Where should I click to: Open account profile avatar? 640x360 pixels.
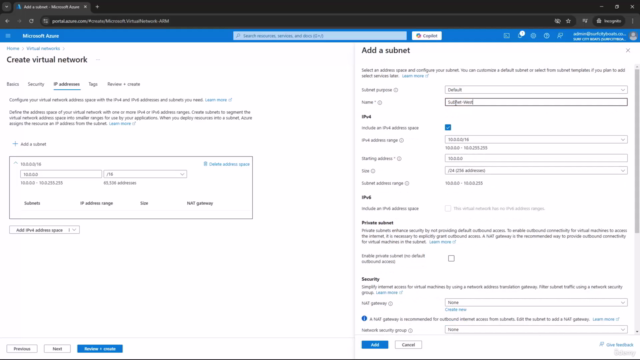coord(633,36)
